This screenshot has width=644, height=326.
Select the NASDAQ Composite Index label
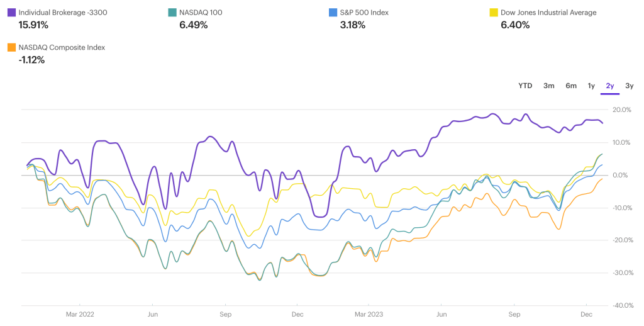click(x=62, y=47)
